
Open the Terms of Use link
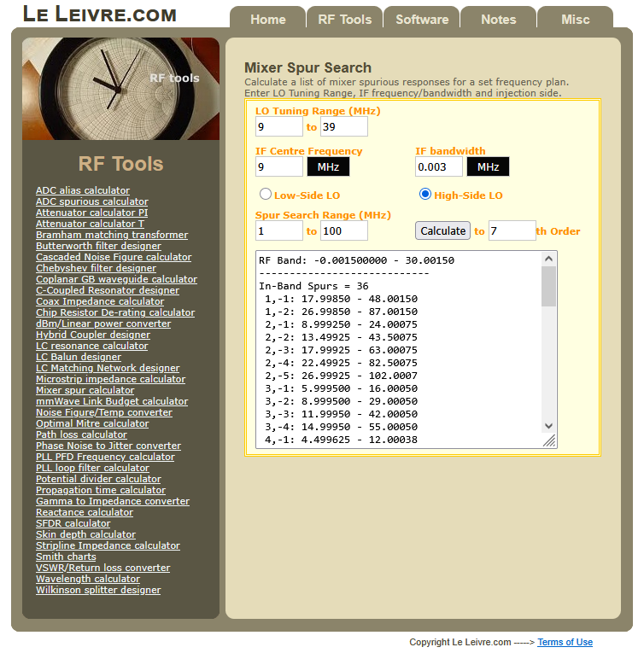(x=565, y=642)
